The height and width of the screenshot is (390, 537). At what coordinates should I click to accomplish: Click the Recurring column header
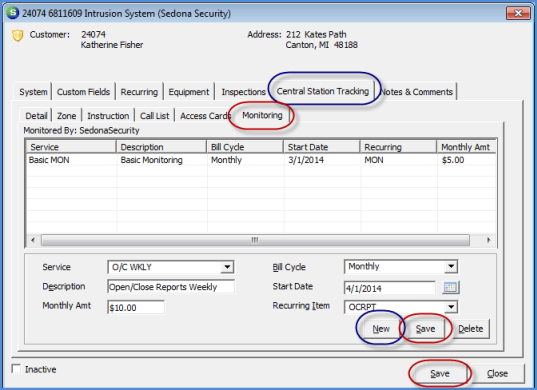[398, 147]
